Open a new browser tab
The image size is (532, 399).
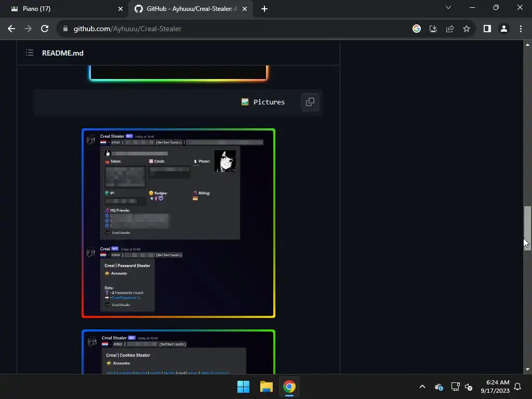click(264, 9)
